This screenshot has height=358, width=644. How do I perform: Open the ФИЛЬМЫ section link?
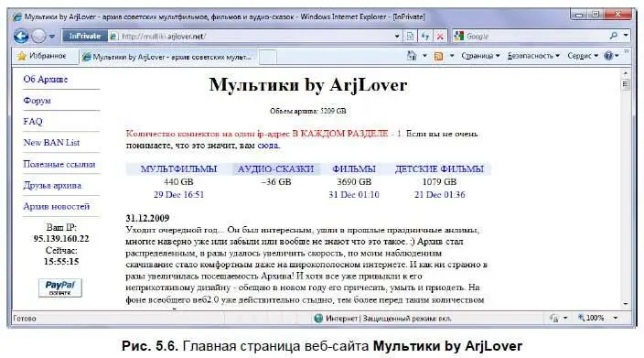pyautogui.click(x=354, y=169)
